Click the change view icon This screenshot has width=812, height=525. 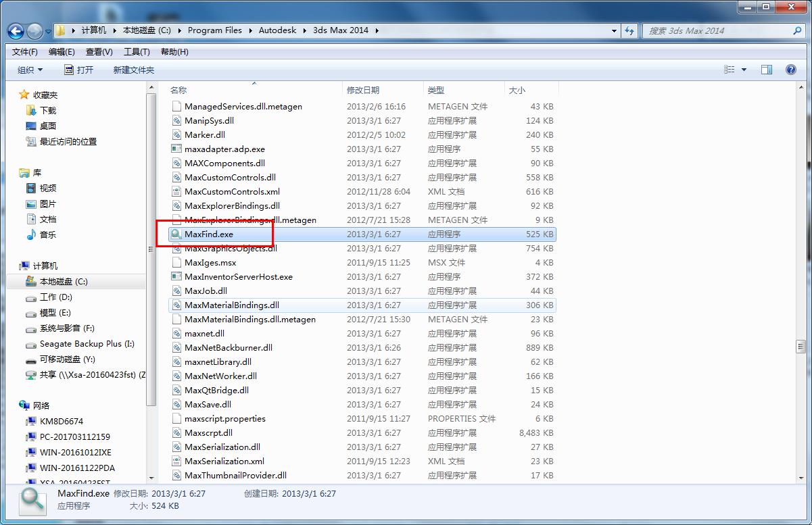click(x=730, y=70)
